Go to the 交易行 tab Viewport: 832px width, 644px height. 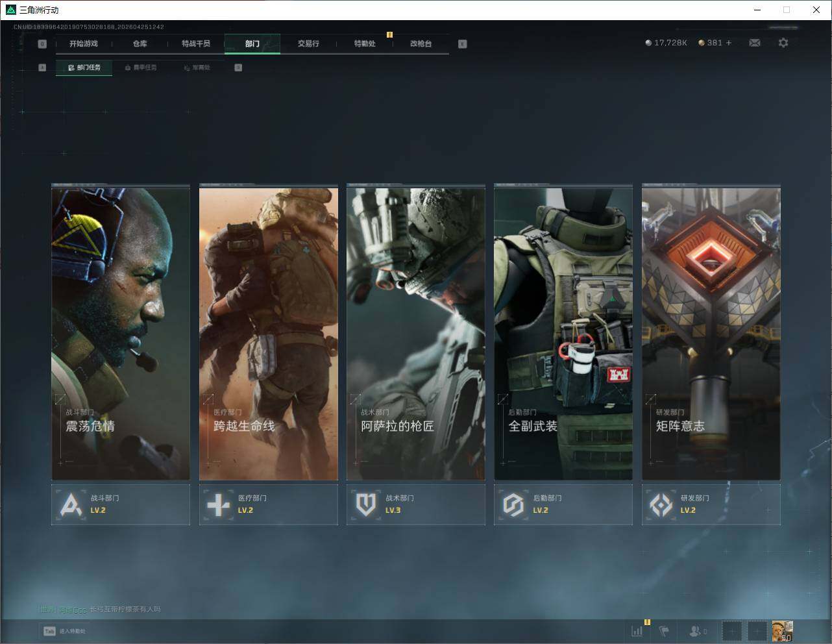tap(308, 43)
